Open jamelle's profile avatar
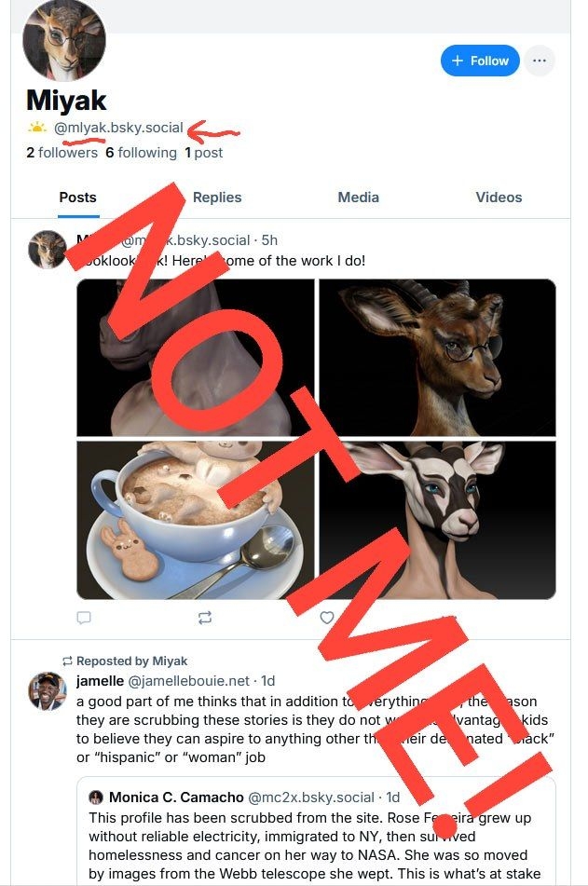The height and width of the screenshot is (886, 588). click(48, 690)
